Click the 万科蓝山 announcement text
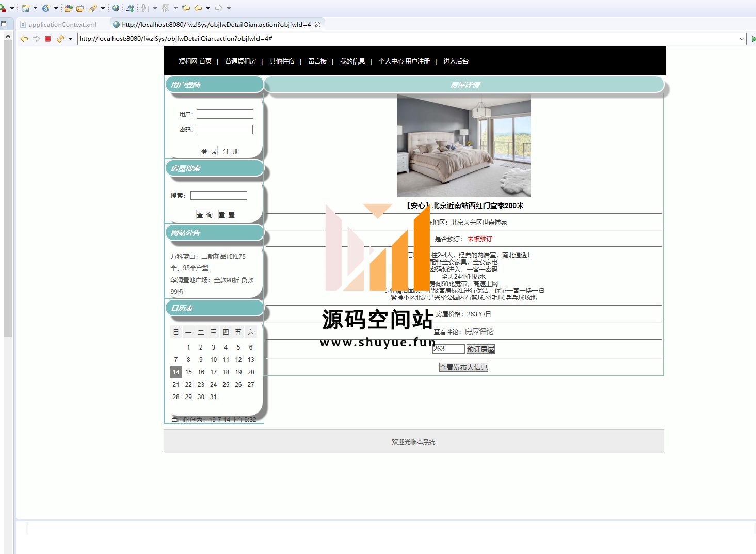 (x=208, y=262)
